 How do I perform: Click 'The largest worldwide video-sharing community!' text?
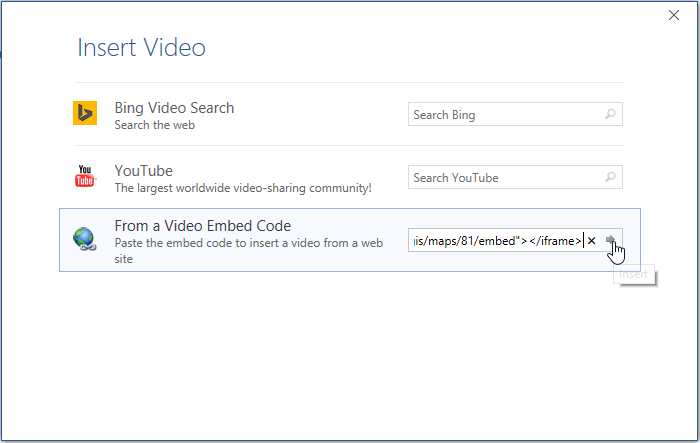[243, 188]
